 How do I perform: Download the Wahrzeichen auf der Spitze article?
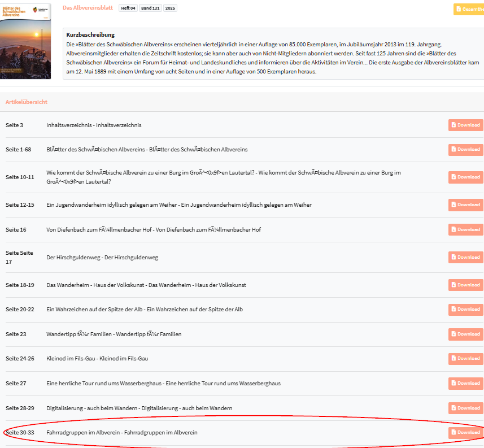[465, 310]
